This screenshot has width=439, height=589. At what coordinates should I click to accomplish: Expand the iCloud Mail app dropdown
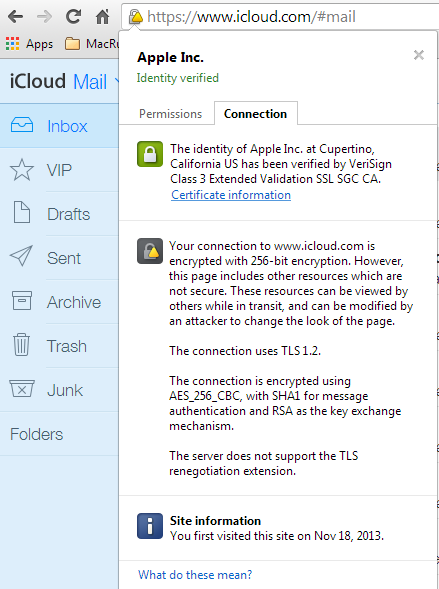tap(117, 80)
